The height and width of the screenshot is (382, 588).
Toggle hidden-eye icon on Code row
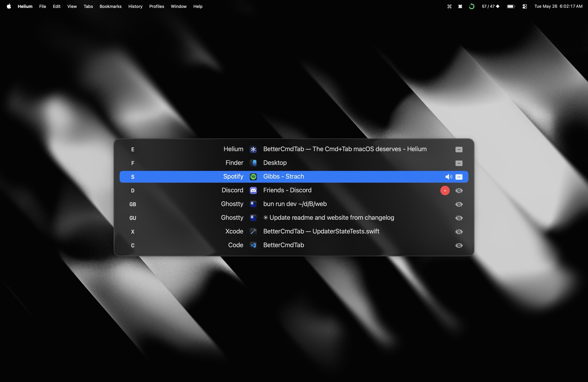tap(459, 246)
